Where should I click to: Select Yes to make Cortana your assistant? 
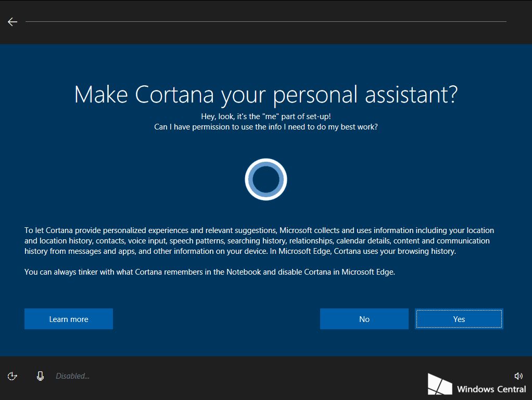coord(459,319)
